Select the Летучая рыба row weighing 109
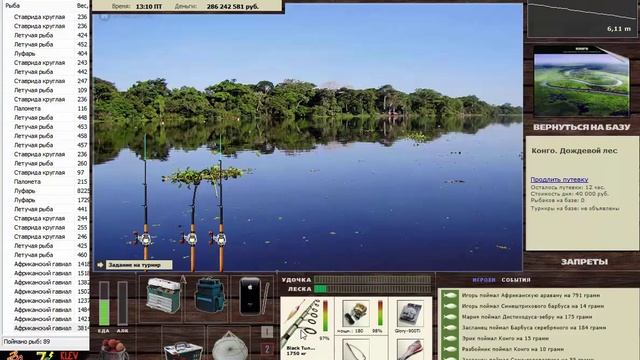This screenshot has height=360, width=640. 46,90
